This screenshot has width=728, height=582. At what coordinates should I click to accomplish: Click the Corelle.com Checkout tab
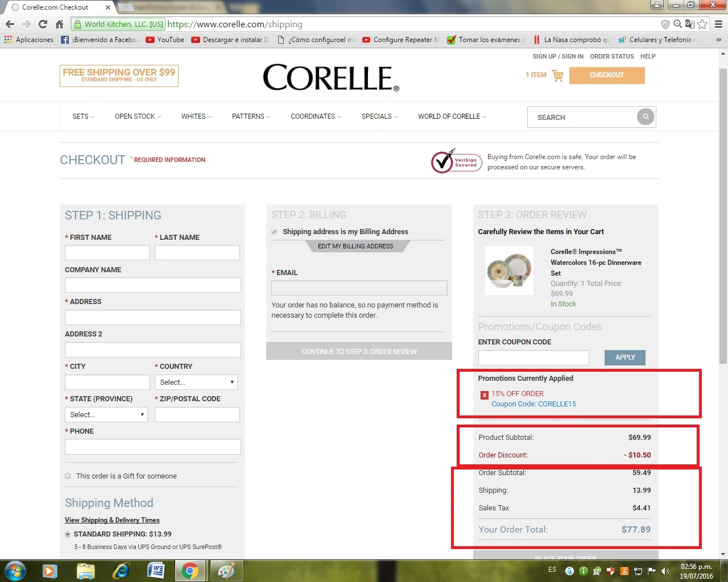tap(60, 7)
